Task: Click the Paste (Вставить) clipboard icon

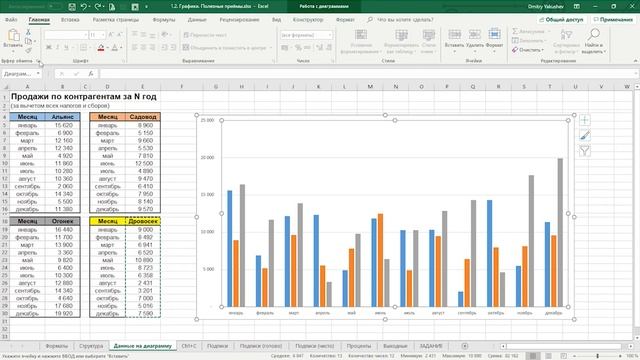Action: point(13,36)
